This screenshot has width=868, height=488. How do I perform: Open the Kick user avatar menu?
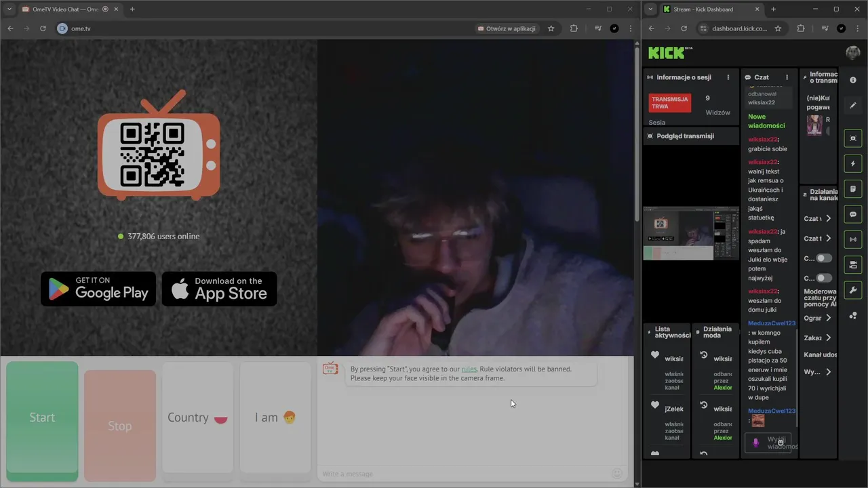[852, 53]
